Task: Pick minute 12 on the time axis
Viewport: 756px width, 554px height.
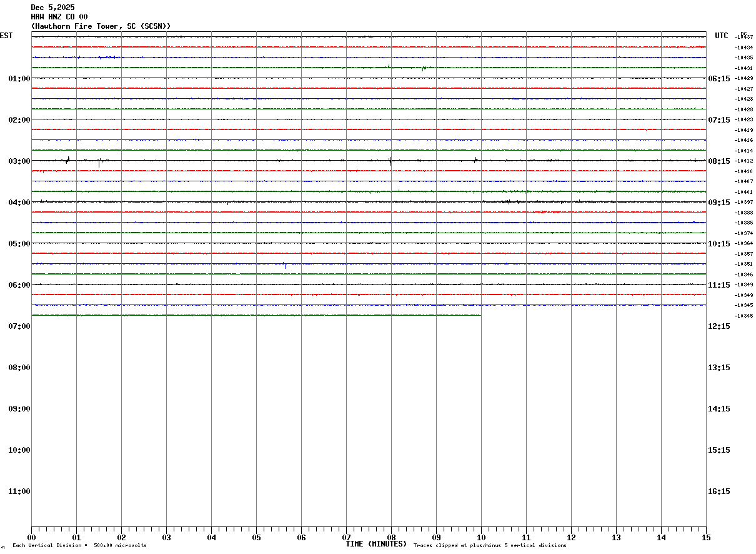Action: [571, 538]
